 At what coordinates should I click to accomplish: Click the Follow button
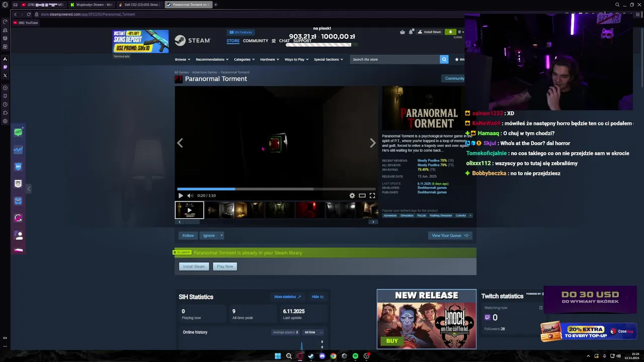point(188,235)
